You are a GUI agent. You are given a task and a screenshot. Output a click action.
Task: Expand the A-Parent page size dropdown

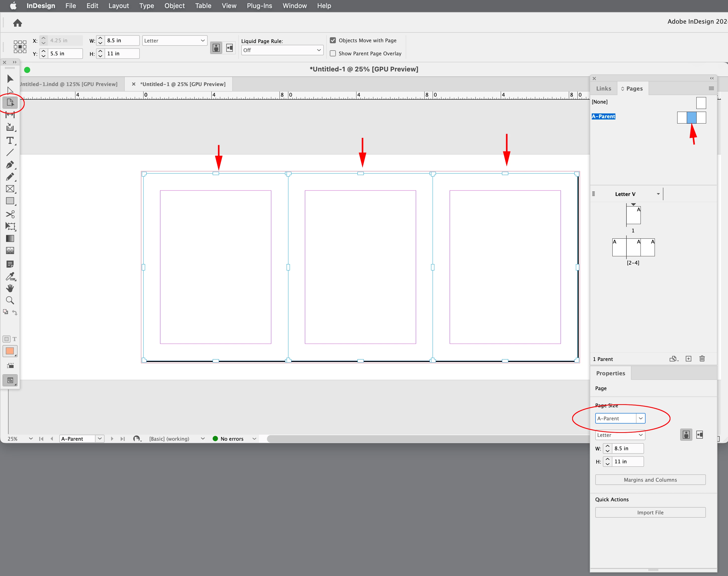(640, 418)
